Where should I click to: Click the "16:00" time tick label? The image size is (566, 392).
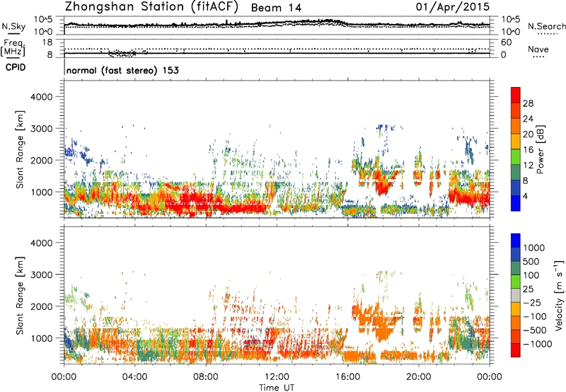pos(347,377)
